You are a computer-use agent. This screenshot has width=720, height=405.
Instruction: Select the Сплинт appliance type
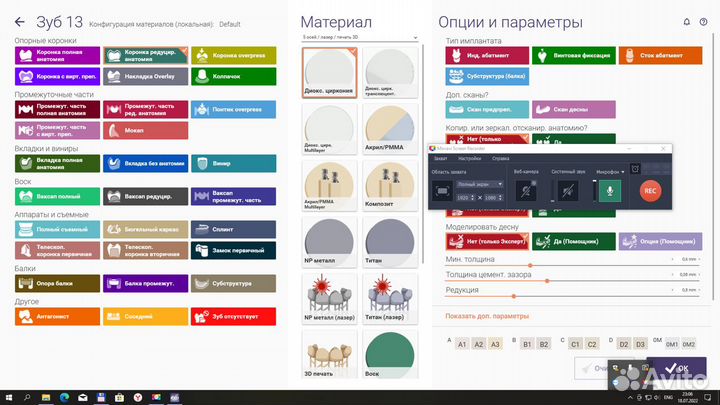click(232, 229)
